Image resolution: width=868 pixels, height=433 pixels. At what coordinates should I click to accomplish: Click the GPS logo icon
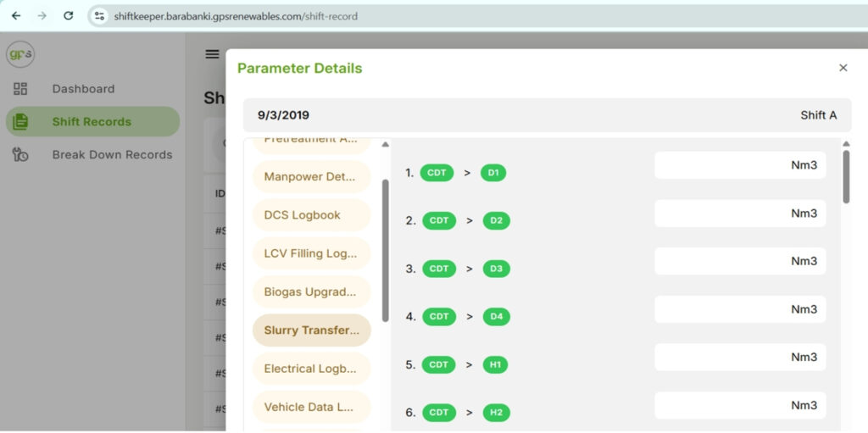point(19,53)
